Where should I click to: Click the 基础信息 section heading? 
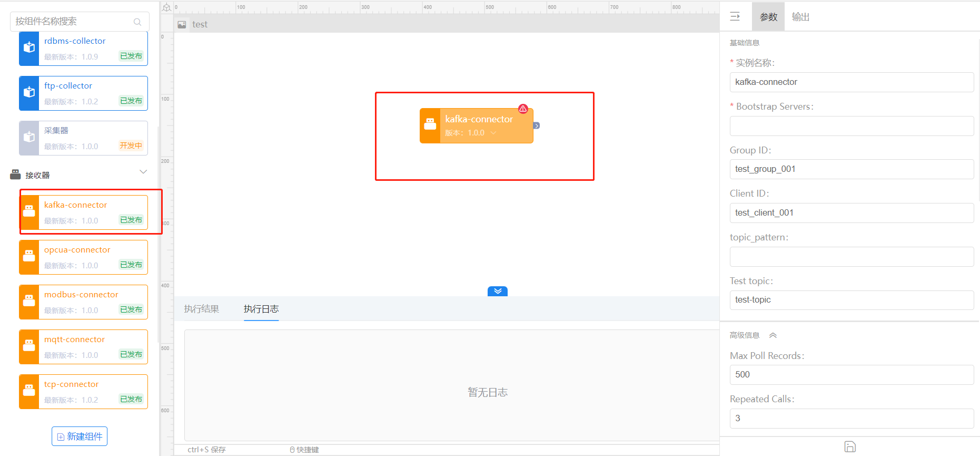(x=745, y=43)
